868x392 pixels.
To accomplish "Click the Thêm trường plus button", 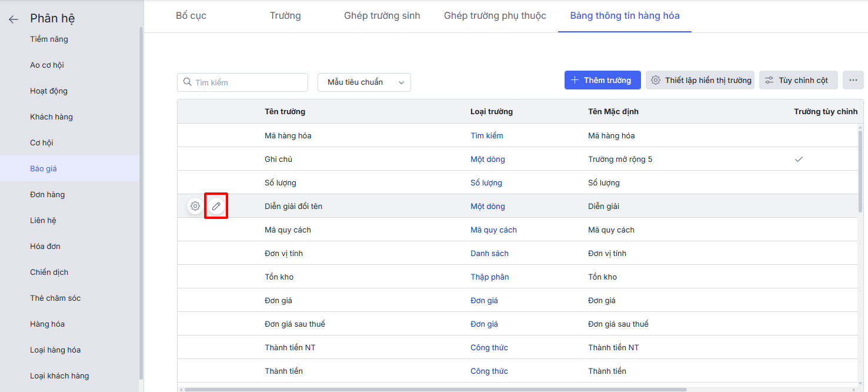I will pyautogui.click(x=602, y=81).
